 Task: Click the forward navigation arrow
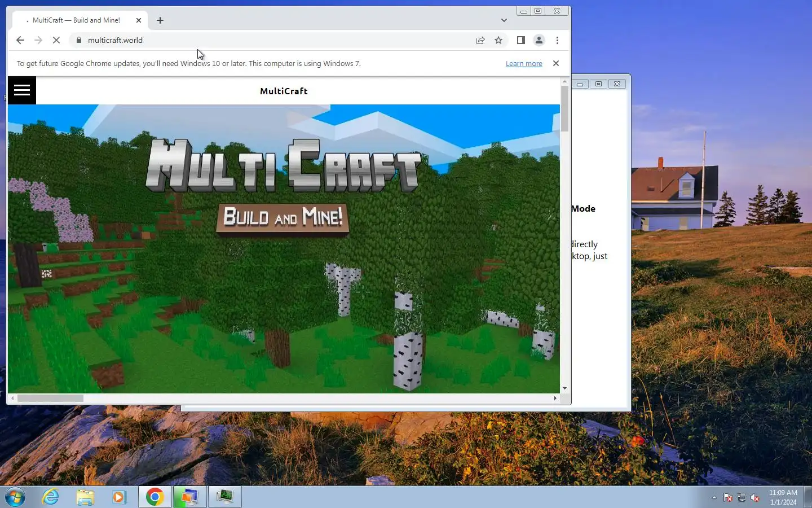38,40
